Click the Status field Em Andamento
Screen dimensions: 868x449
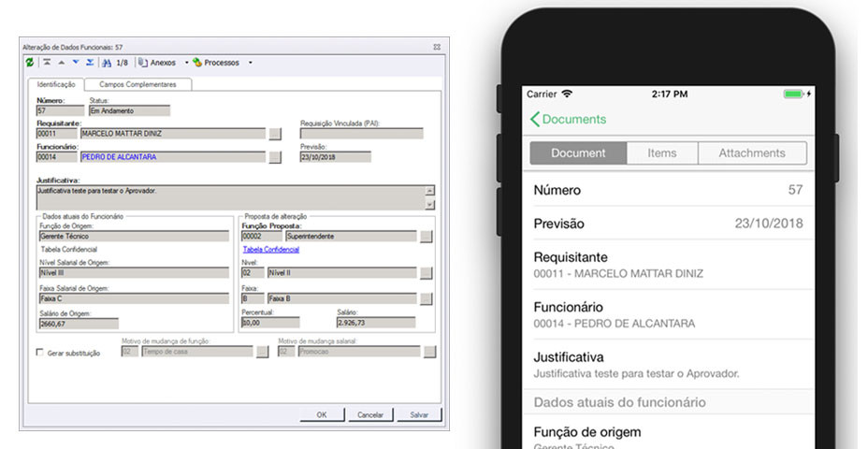tap(129, 110)
